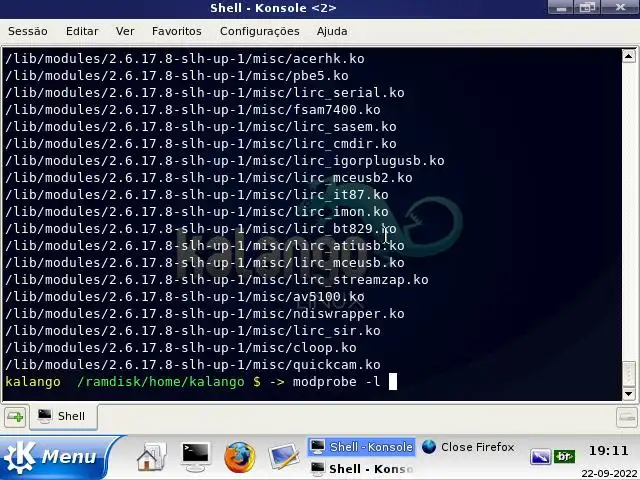640x480 pixels.
Task: Click the lirc_sir.ko line
Action: tap(193, 331)
